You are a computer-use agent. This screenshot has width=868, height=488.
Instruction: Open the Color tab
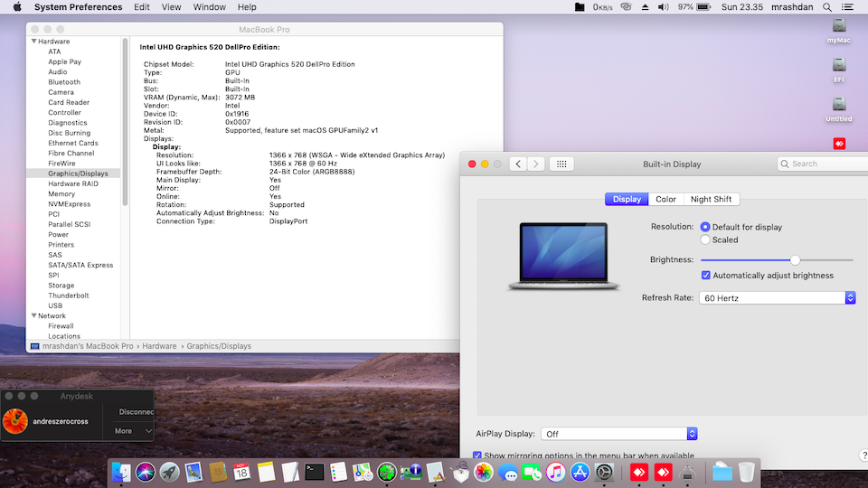click(665, 199)
